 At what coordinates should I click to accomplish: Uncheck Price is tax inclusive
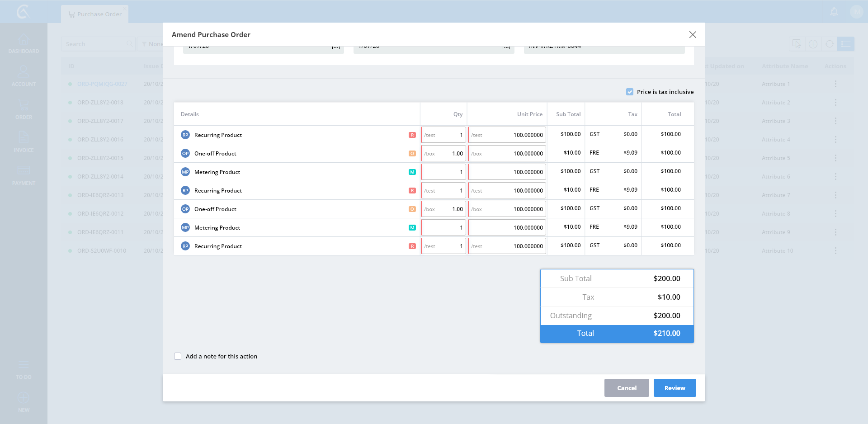[x=630, y=92]
